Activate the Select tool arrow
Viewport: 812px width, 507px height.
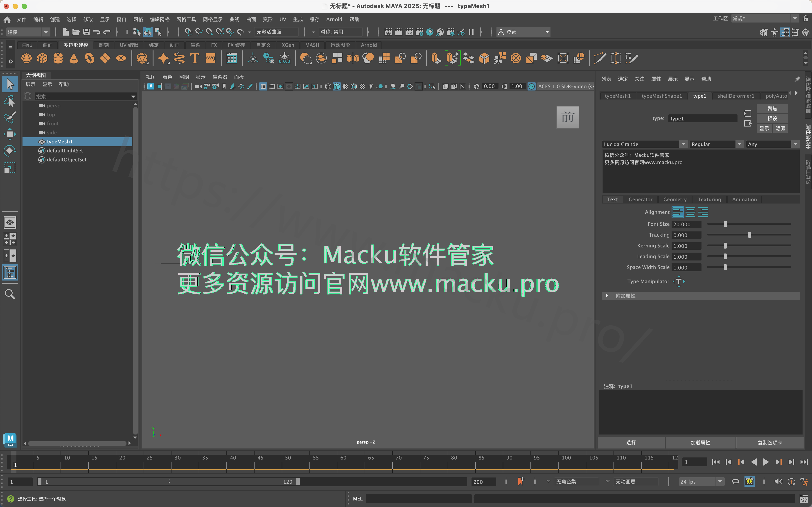(x=10, y=84)
